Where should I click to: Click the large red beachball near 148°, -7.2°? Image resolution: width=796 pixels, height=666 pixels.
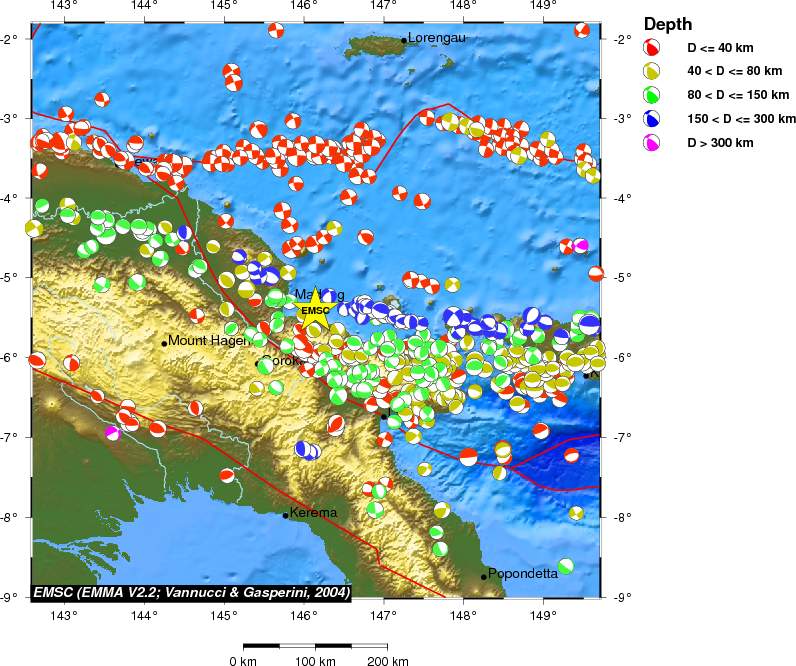pyautogui.click(x=469, y=457)
